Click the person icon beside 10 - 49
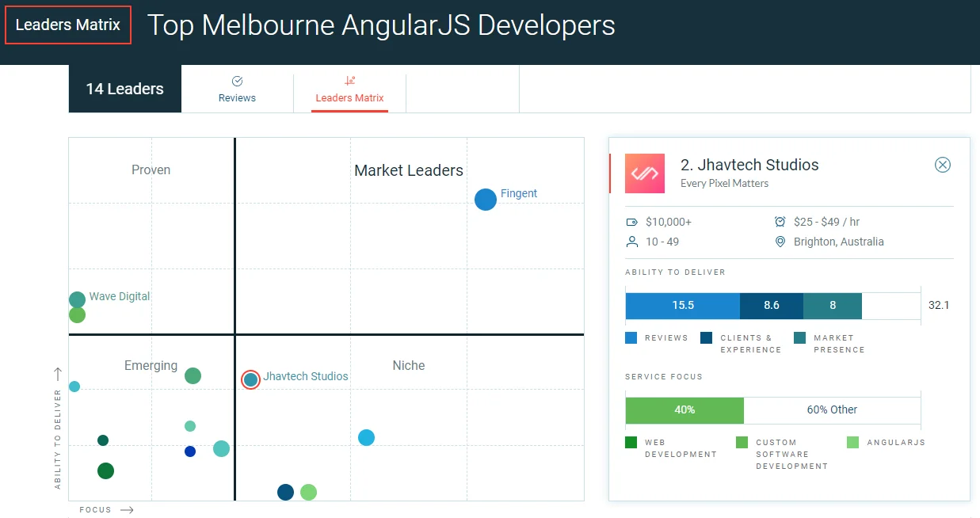The height and width of the screenshot is (518, 980). tap(632, 242)
